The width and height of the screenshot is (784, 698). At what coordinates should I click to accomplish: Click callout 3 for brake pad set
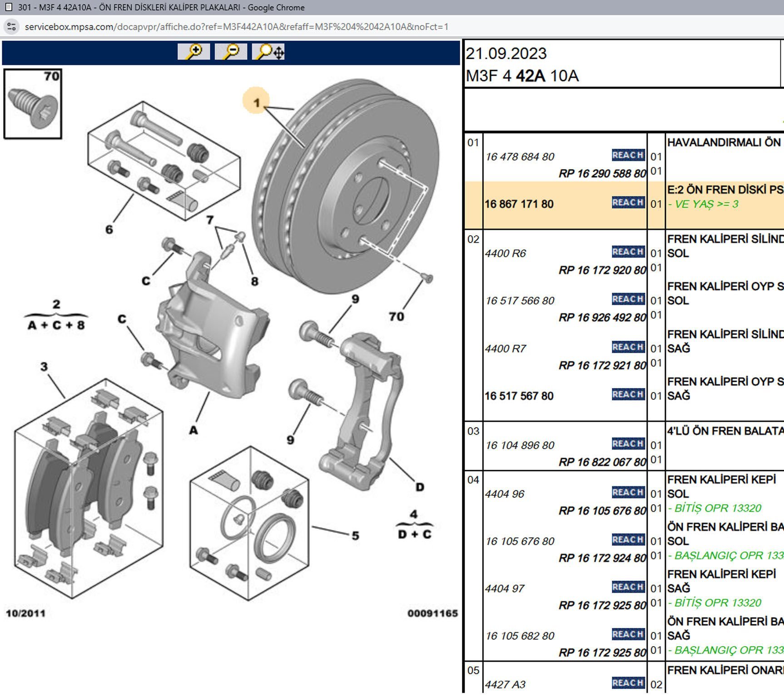click(44, 367)
